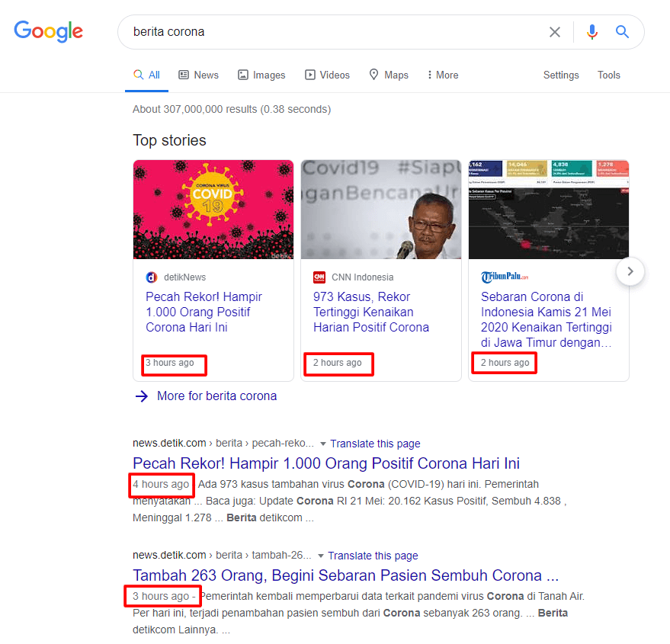Select the All tab
The height and width of the screenshot is (644, 670).
pos(146,75)
